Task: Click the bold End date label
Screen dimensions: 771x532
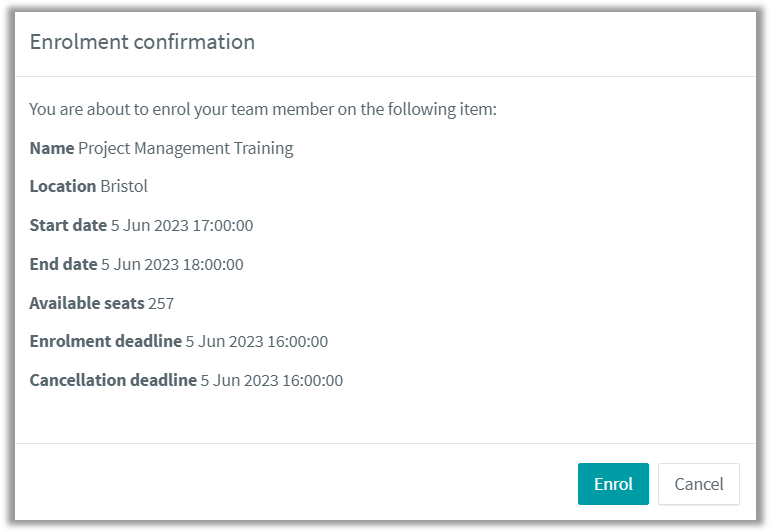Action: pos(63,264)
